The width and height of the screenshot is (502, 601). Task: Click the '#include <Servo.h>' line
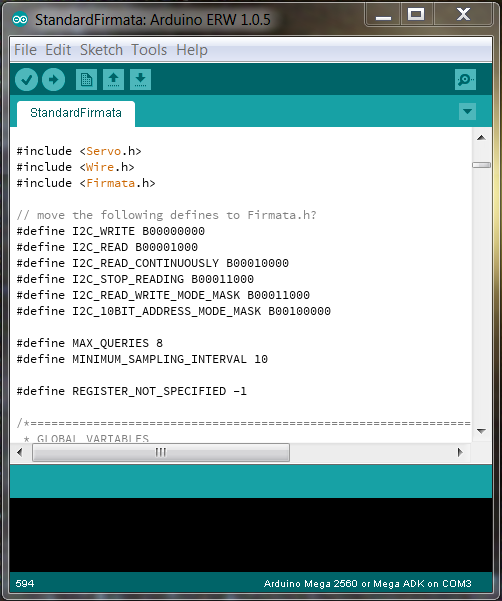[x=79, y=151]
